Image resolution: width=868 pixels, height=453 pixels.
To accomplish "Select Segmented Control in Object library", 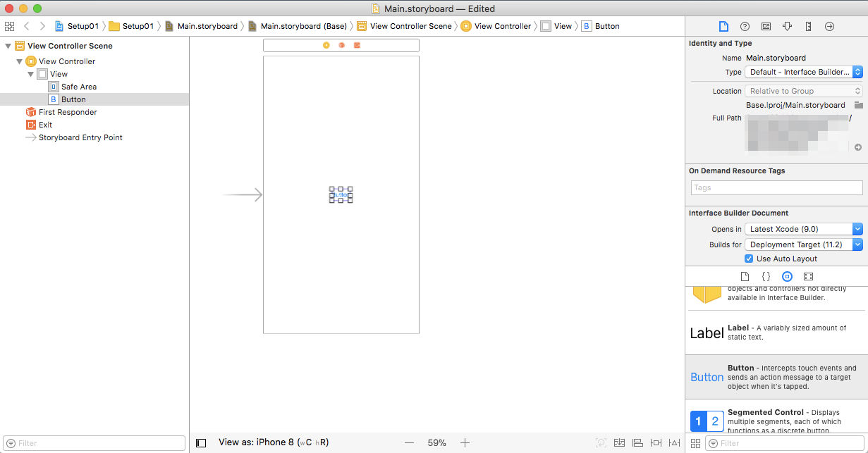I will (x=776, y=416).
